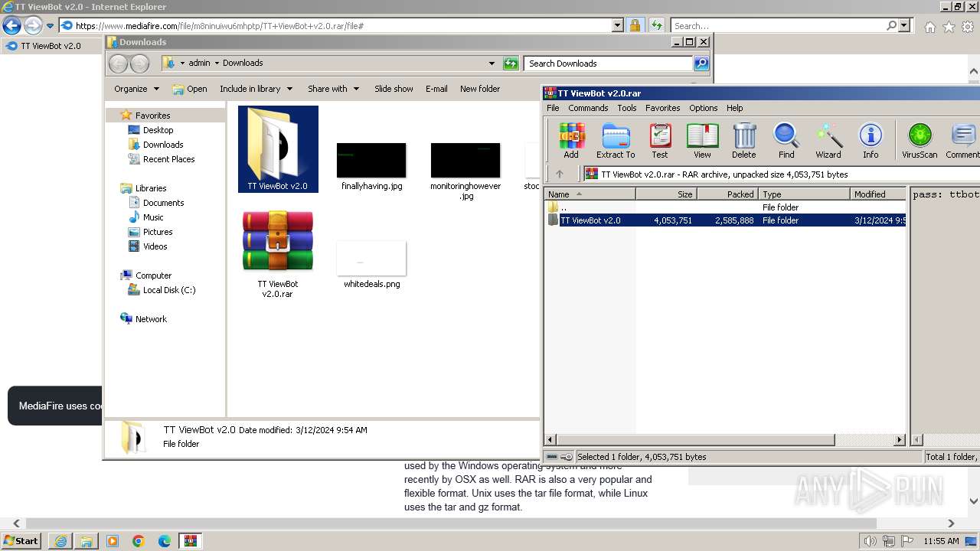Select TT ViewBot v2.0 row in WinRAR
The height and width of the screenshot is (551, 980).
(725, 220)
